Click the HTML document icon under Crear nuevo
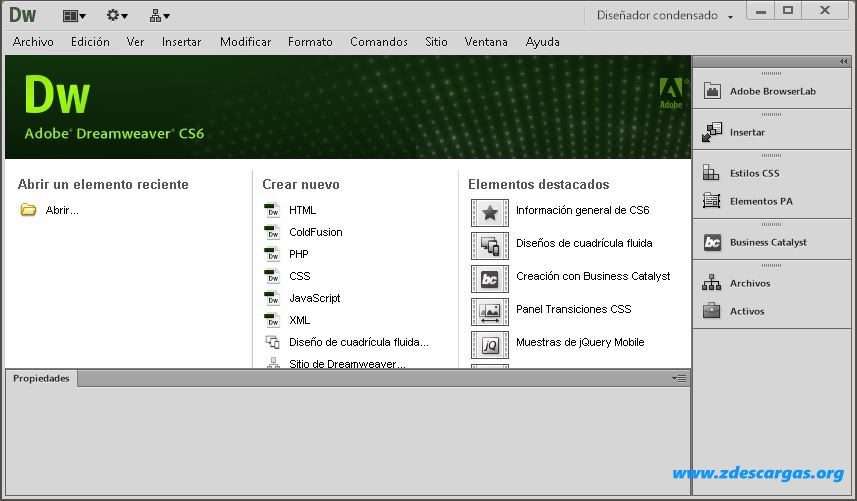This screenshot has height=501, width=857. click(272, 210)
